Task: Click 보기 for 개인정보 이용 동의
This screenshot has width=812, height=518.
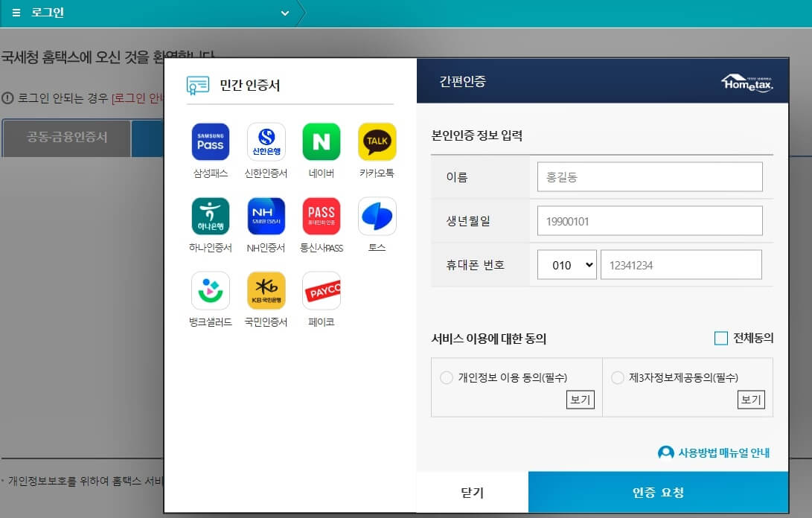Action: click(x=580, y=400)
